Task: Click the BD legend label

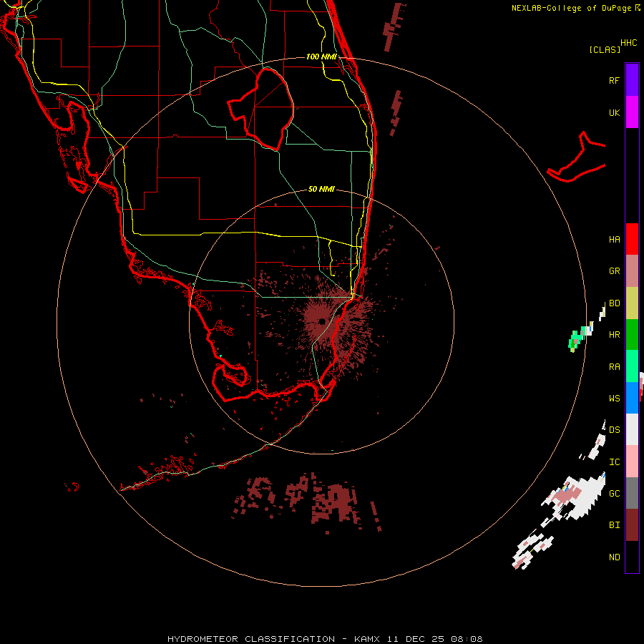Action: (x=614, y=303)
